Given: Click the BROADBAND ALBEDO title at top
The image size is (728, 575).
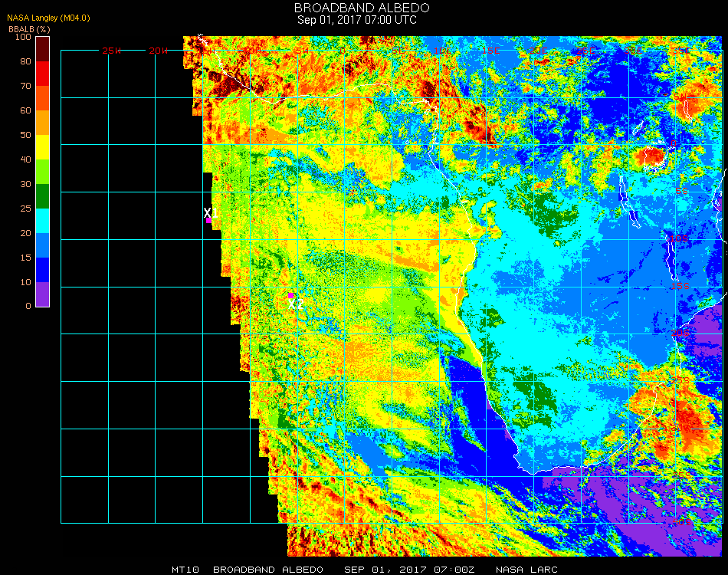Looking at the screenshot, I should [x=362, y=8].
